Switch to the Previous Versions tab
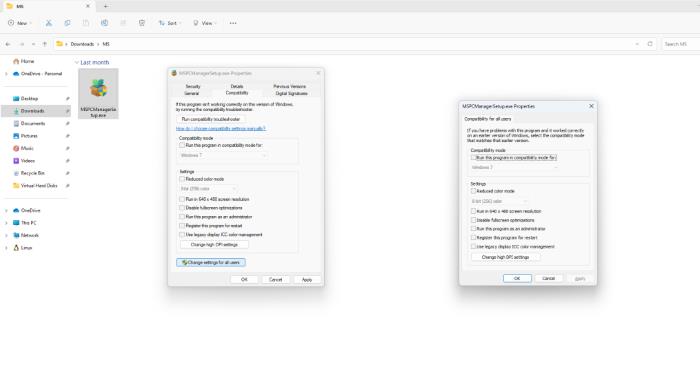 click(290, 86)
